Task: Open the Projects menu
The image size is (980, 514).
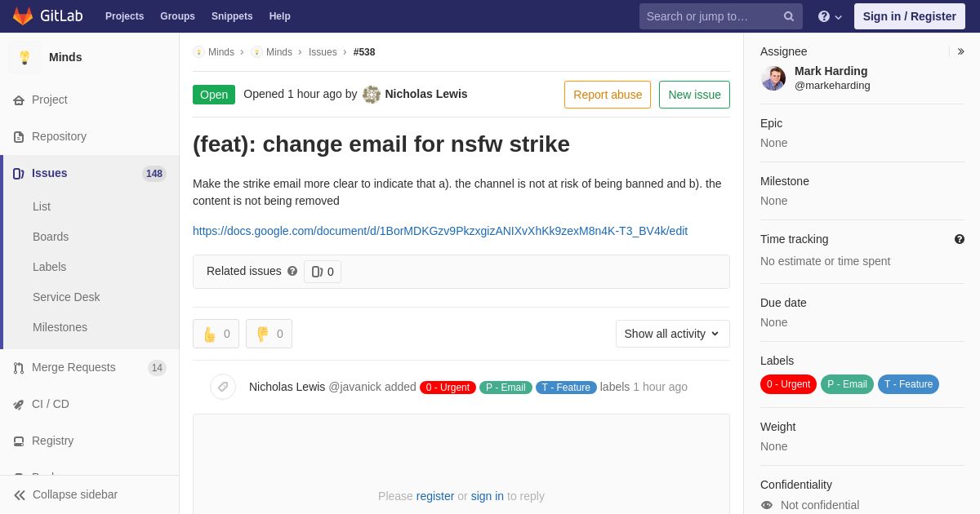Action: [124, 16]
